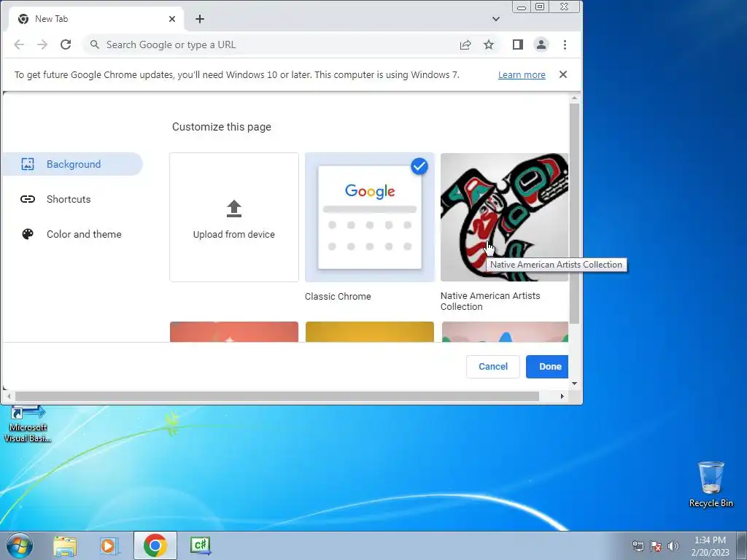Click the vertical scrollbar up arrow
Screen dimensions: 747x560
(575, 98)
